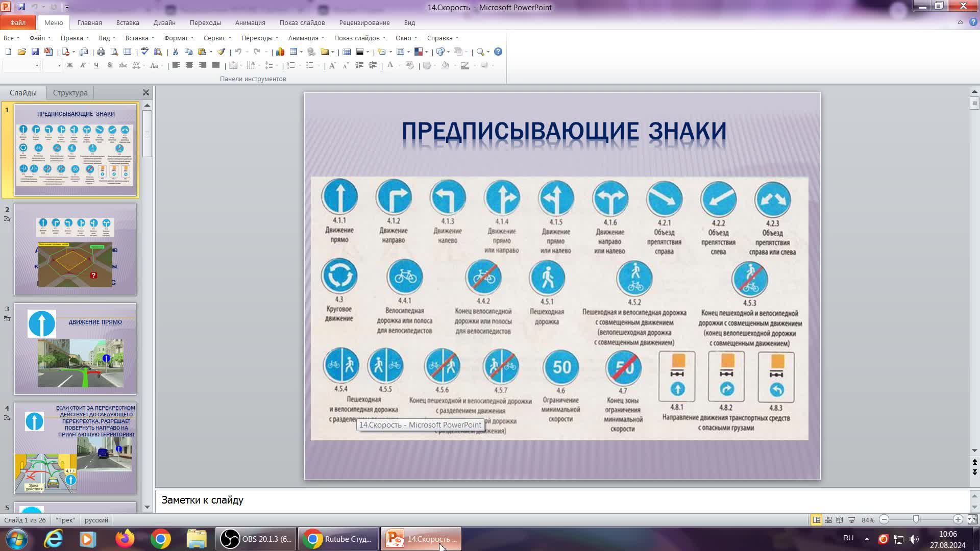Click the zoom in plus button
Viewport: 980px width, 551px height.
tap(958, 519)
